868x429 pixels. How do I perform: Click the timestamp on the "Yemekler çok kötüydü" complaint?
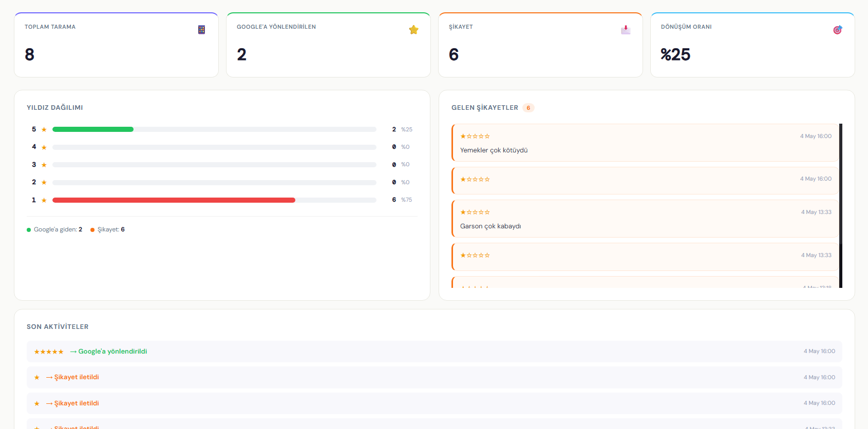point(816,136)
